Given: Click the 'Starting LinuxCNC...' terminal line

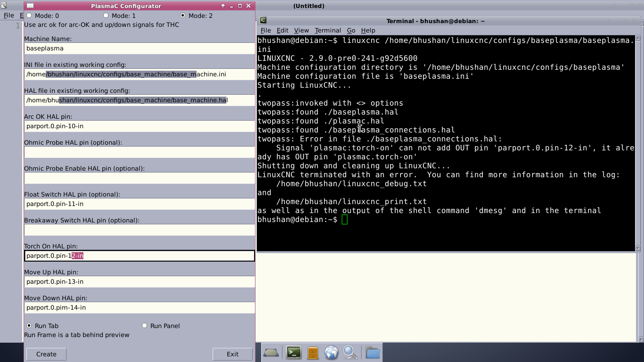Looking at the screenshot, I should (x=305, y=85).
